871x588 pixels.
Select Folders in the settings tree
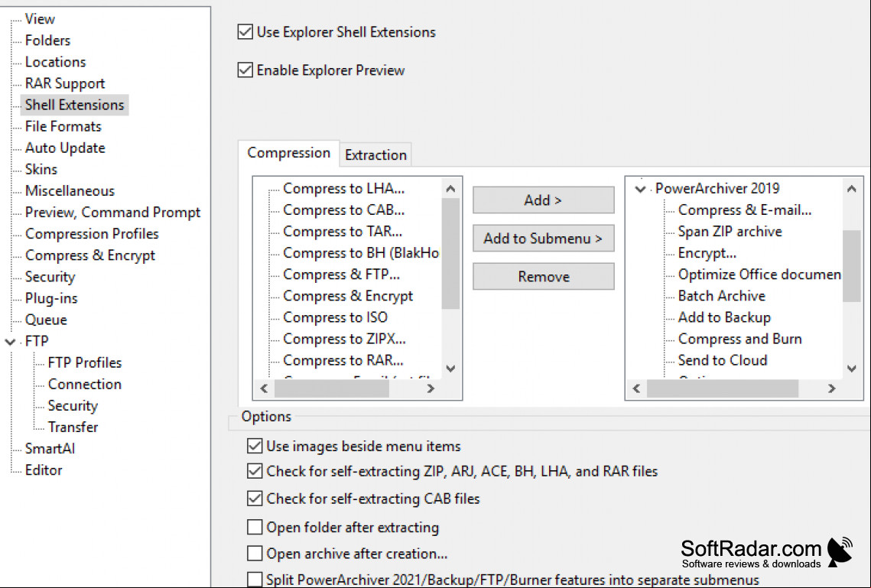tap(47, 41)
